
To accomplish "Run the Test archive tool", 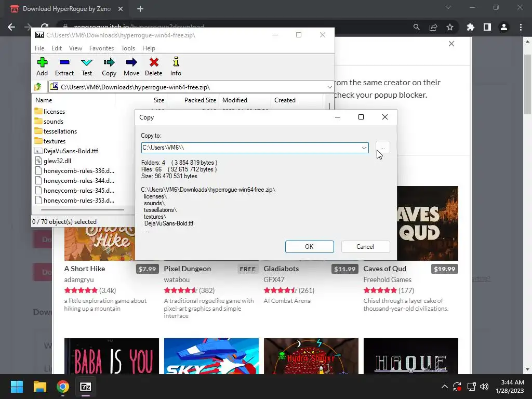I will (x=87, y=66).
